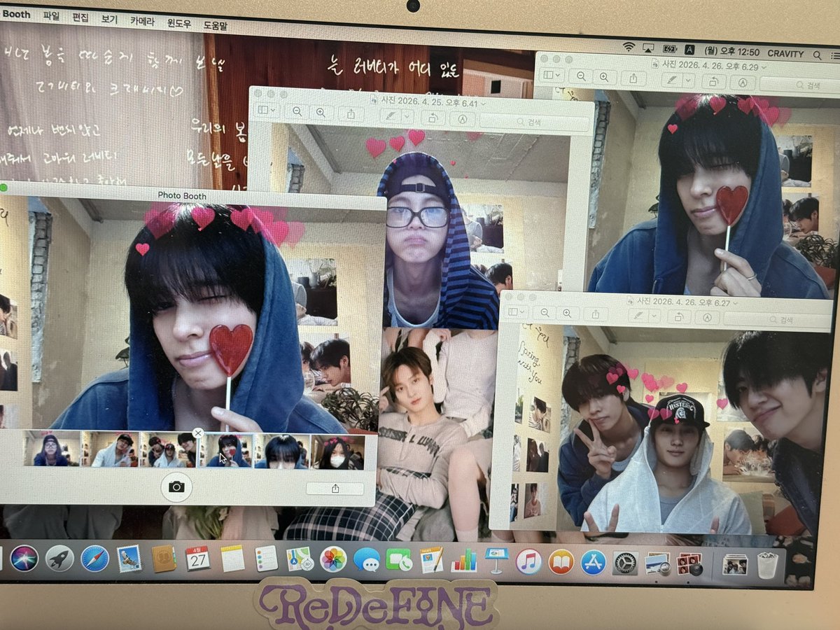Zoom in on the 4. 25. 오후 6.41 Preview window

(320, 111)
